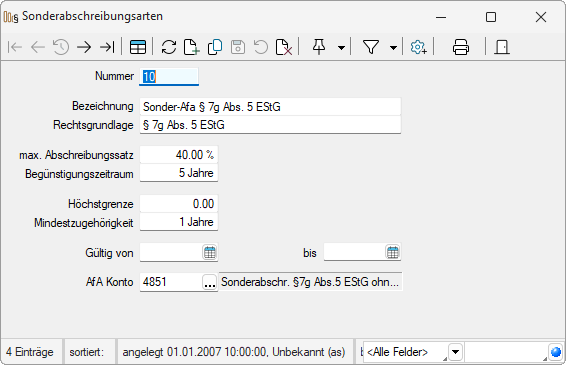This screenshot has width=566, height=365.
Task: Go to the next record
Action: pos(84,47)
